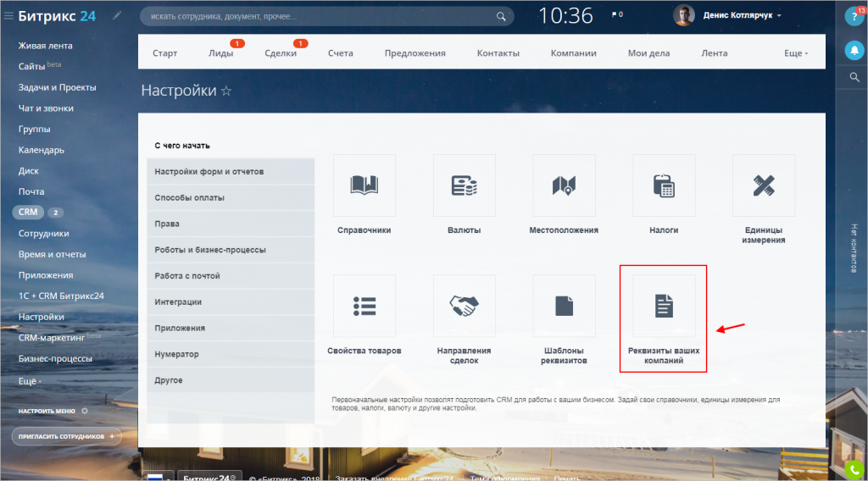Expand Еще in the left sidebar
Screen dimensions: 868x481
pos(30,381)
